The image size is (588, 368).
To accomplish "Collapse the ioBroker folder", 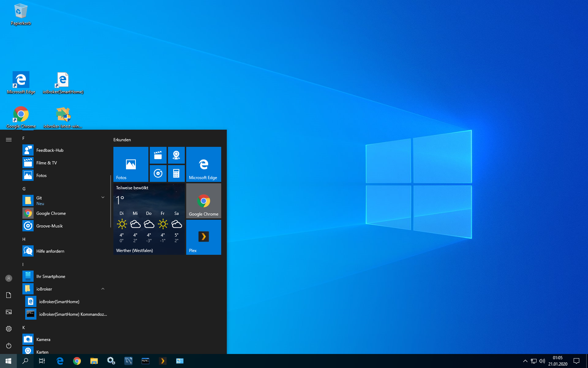I will (103, 289).
